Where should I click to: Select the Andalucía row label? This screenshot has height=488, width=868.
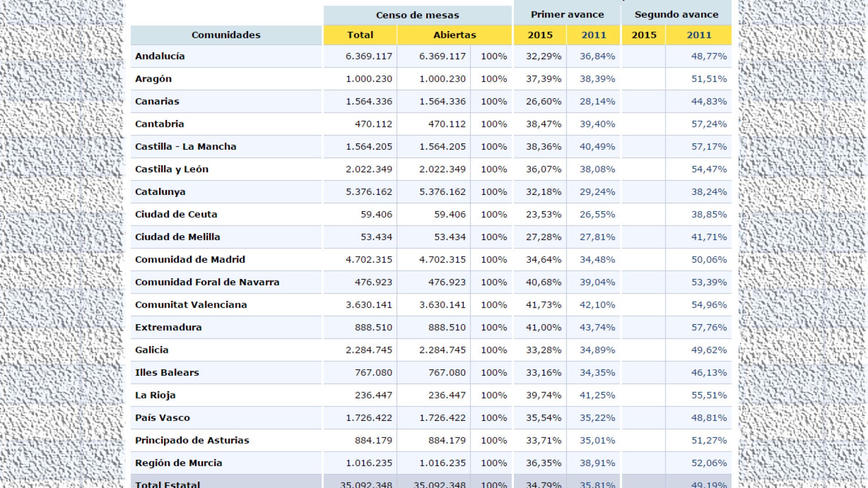coord(160,57)
